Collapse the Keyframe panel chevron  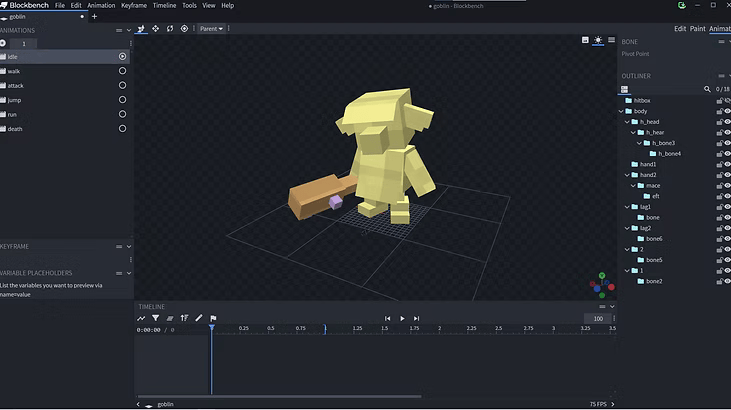(129, 246)
